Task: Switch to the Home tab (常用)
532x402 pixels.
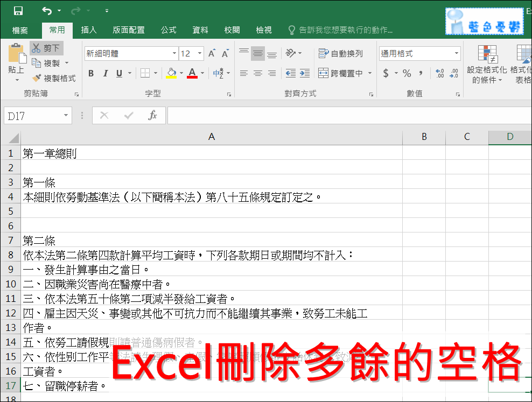Action: tap(57, 30)
